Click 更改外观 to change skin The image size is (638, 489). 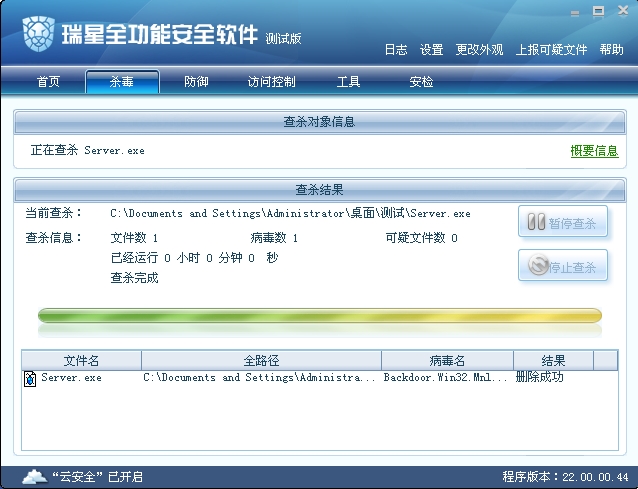click(x=479, y=50)
